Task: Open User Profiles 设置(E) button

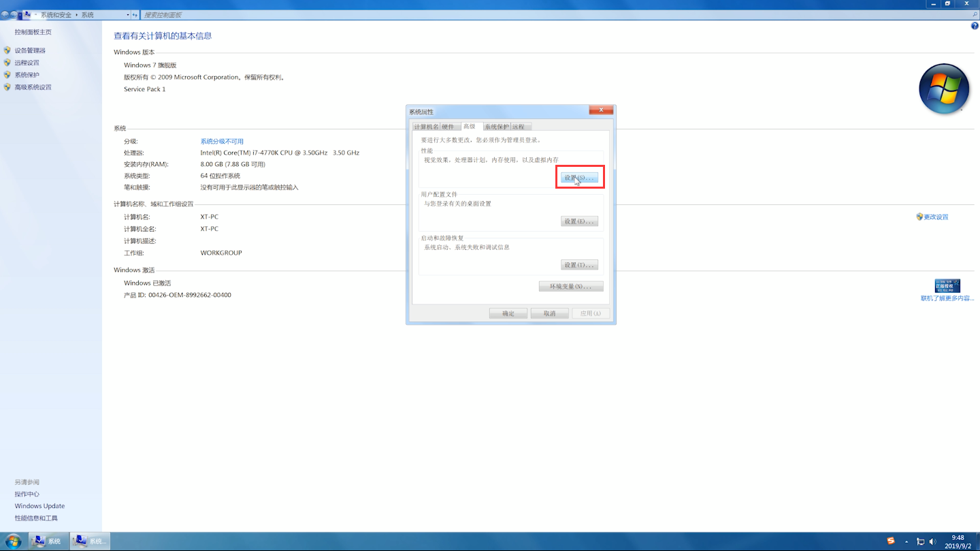Action: pyautogui.click(x=579, y=221)
